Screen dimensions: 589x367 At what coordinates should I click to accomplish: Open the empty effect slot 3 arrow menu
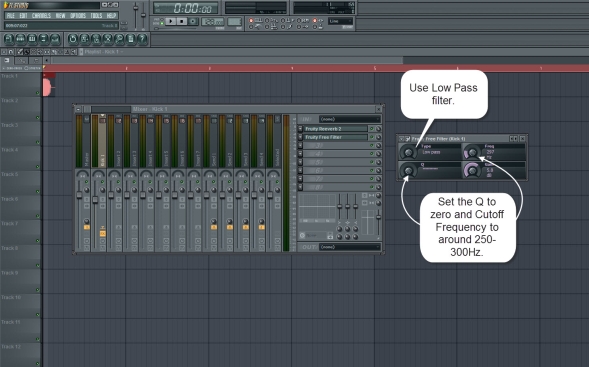(x=301, y=145)
